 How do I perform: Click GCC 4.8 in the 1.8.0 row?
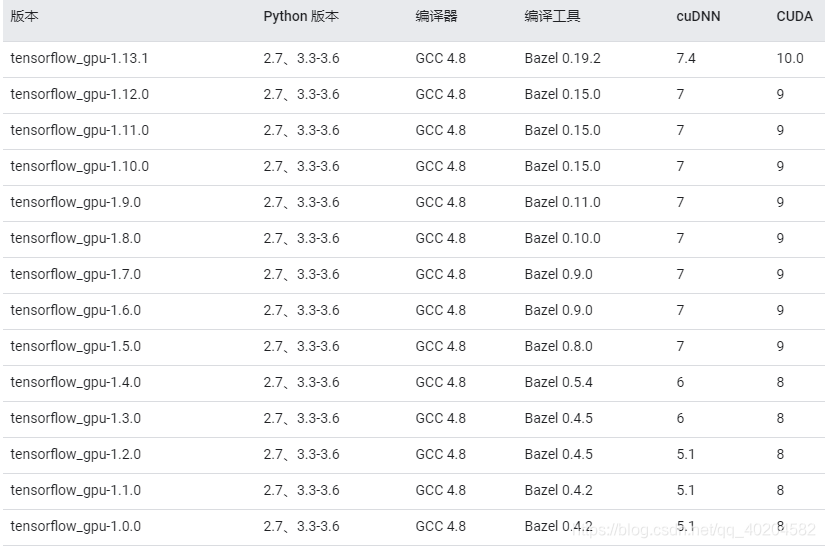pyautogui.click(x=440, y=239)
